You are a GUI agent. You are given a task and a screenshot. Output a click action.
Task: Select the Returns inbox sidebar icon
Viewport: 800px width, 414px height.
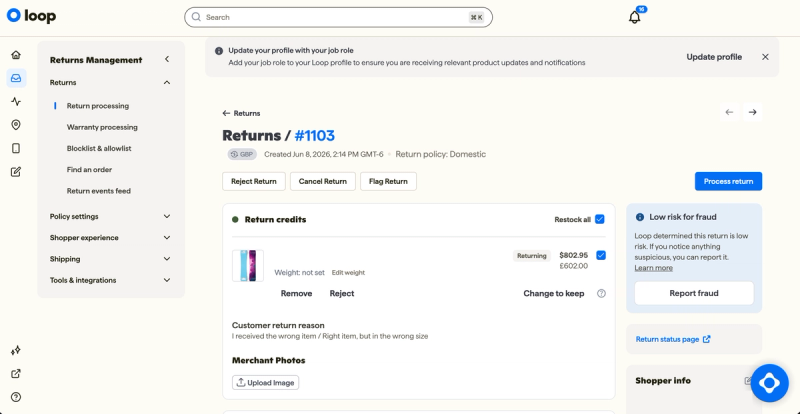[x=16, y=78]
